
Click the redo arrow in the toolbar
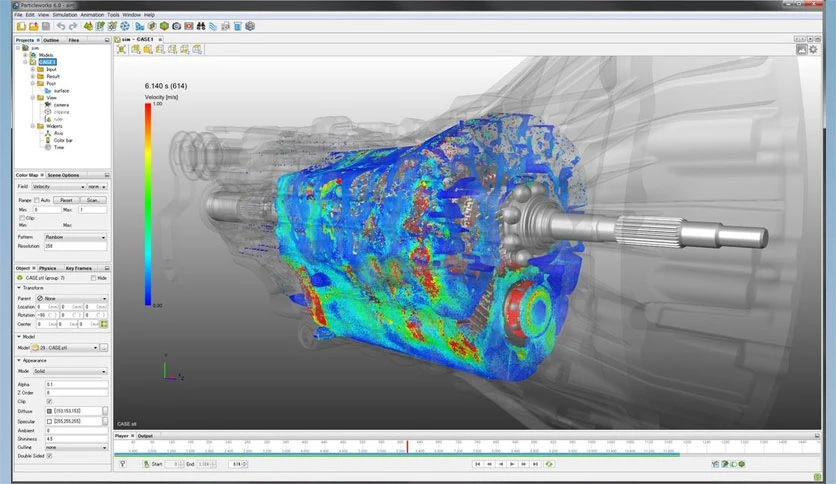click(73, 26)
